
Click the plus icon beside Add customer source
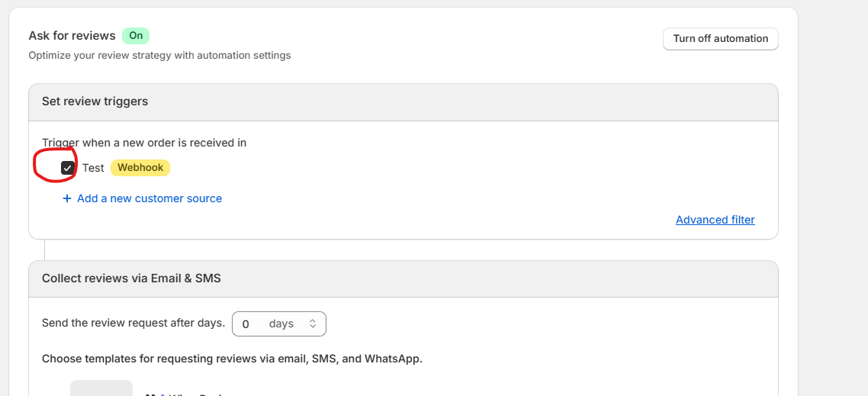67,198
